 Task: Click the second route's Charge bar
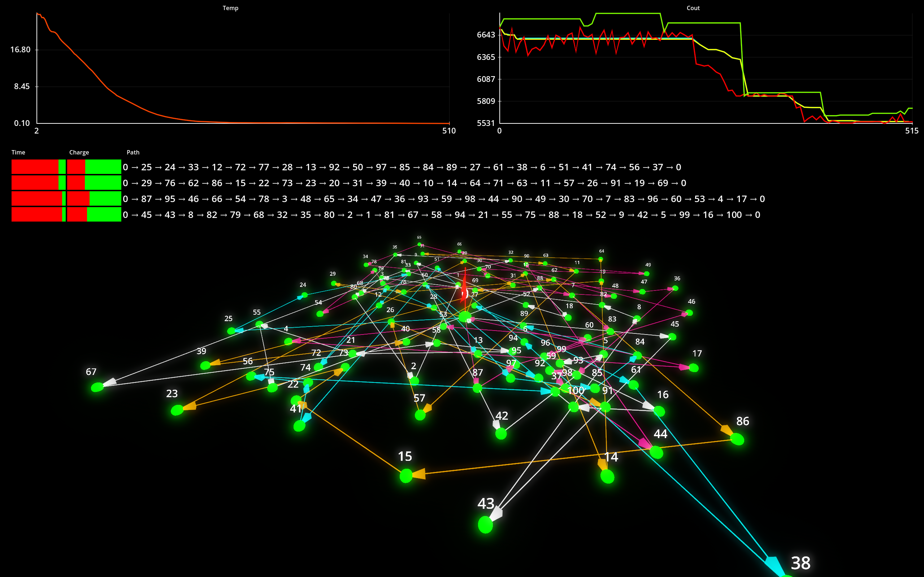click(x=94, y=183)
